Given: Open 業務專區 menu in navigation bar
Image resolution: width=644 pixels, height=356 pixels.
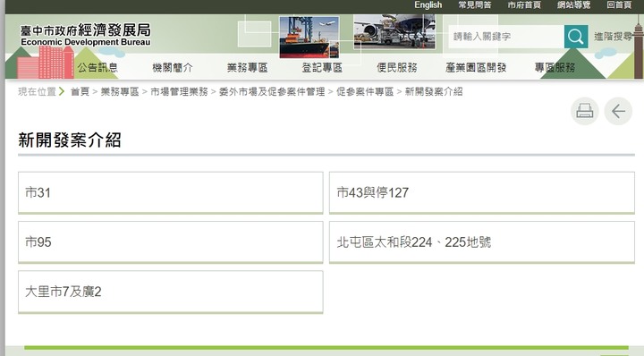Looking at the screenshot, I should tap(247, 67).
